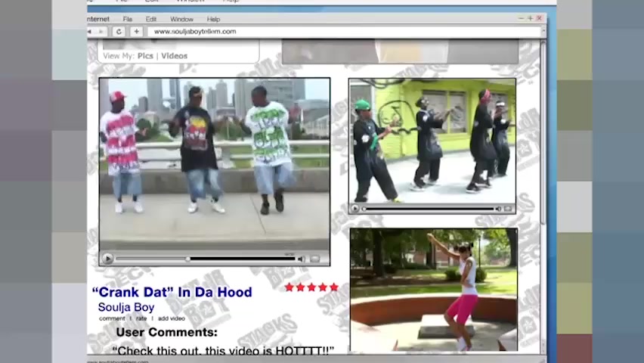The width and height of the screenshot is (644, 363).
Task: Mute the top-right video speaker icon
Action: click(498, 209)
